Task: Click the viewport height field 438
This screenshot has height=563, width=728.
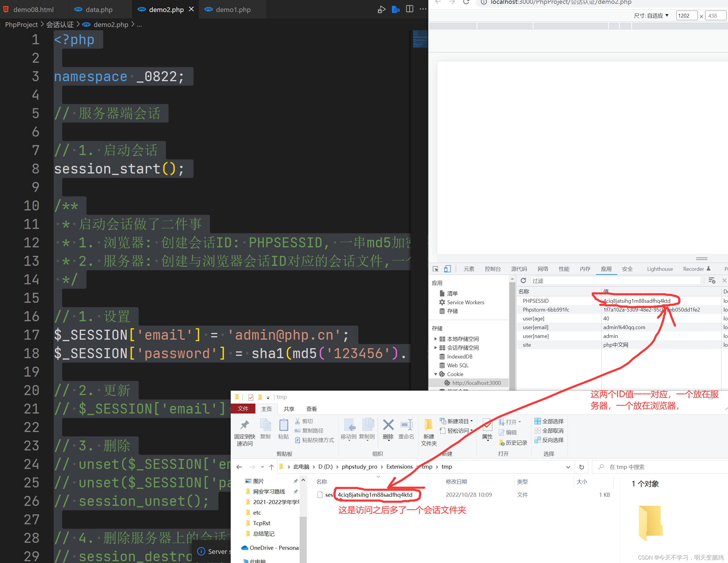Action: pyautogui.click(x=715, y=16)
